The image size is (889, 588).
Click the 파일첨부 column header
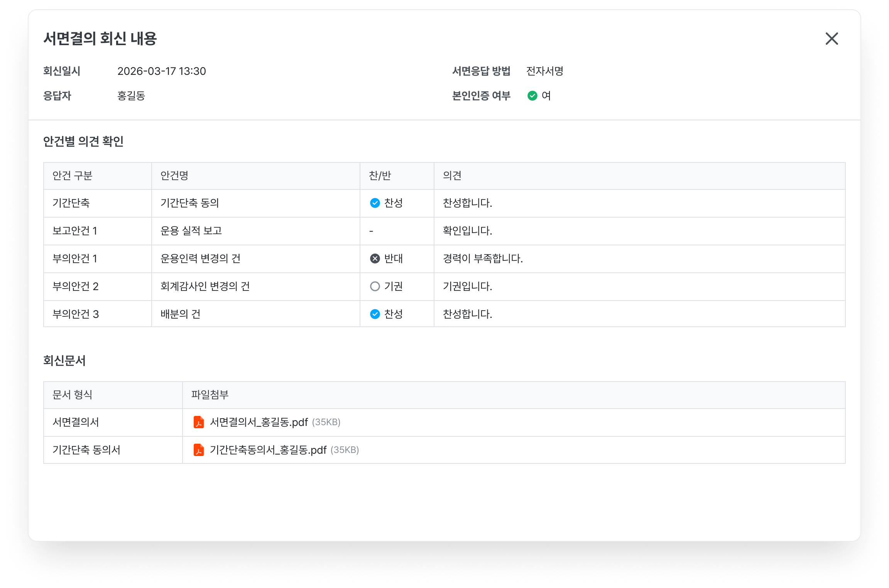point(210,395)
